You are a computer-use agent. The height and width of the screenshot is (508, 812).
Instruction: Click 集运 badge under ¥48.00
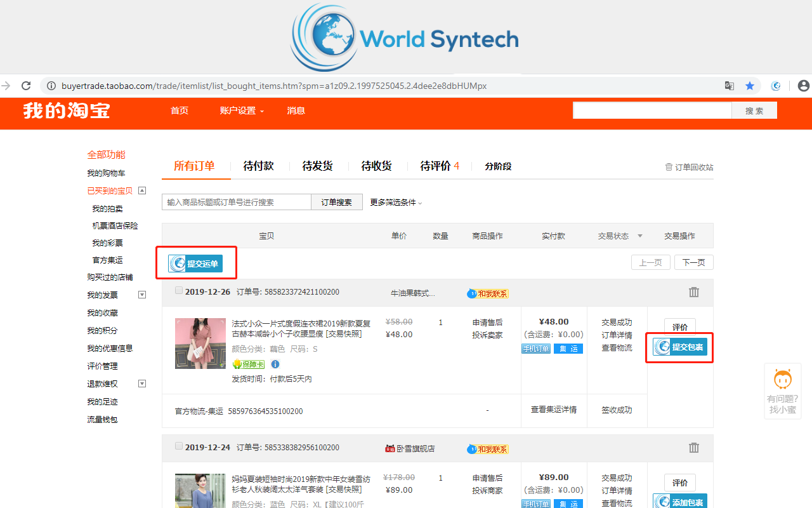[x=568, y=349]
